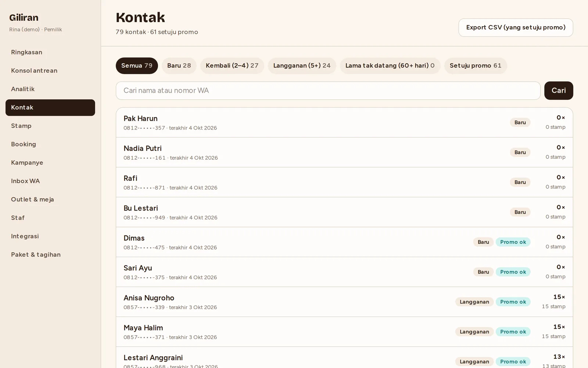The height and width of the screenshot is (368, 588).
Task: Select Sari Ayu contact
Action: 344,272
